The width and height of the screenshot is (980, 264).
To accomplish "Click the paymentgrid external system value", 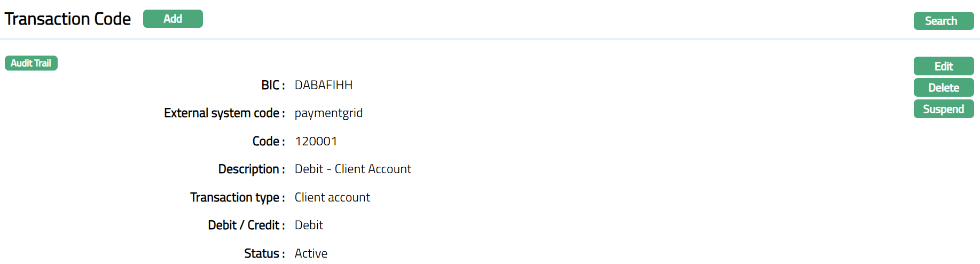I will click(x=328, y=113).
